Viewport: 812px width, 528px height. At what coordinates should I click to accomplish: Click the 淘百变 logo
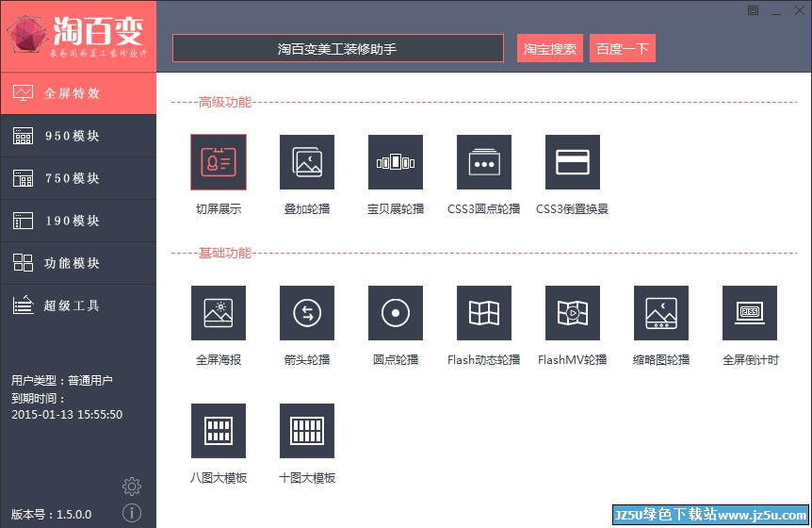(x=78, y=36)
